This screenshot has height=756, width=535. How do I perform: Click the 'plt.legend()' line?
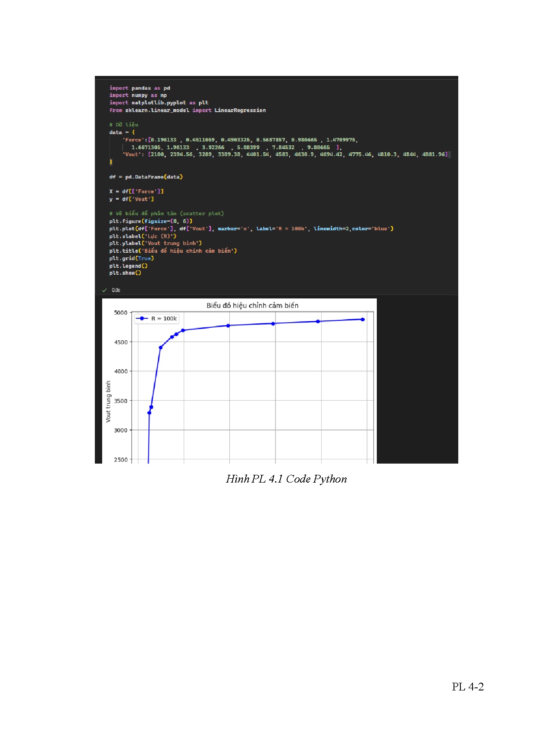coord(128,266)
